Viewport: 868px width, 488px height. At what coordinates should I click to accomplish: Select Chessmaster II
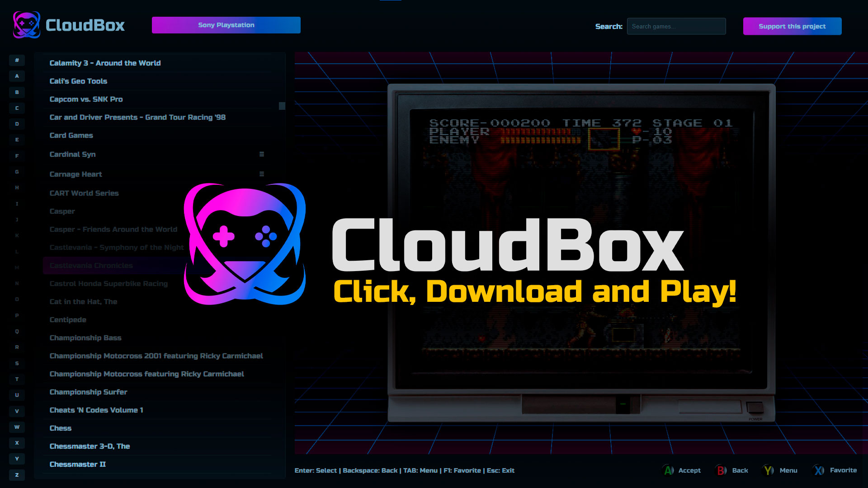pyautogui.click(x=157, y=465)
